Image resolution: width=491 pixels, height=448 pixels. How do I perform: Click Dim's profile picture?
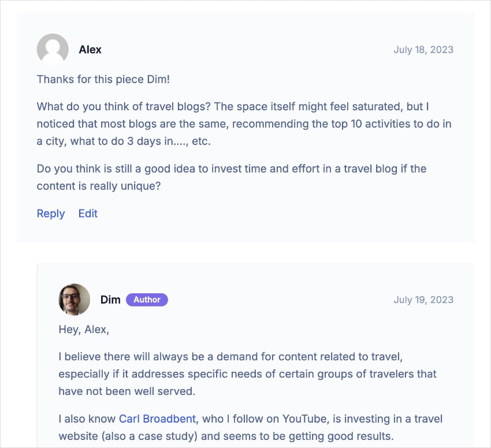(x=74, y=299)
